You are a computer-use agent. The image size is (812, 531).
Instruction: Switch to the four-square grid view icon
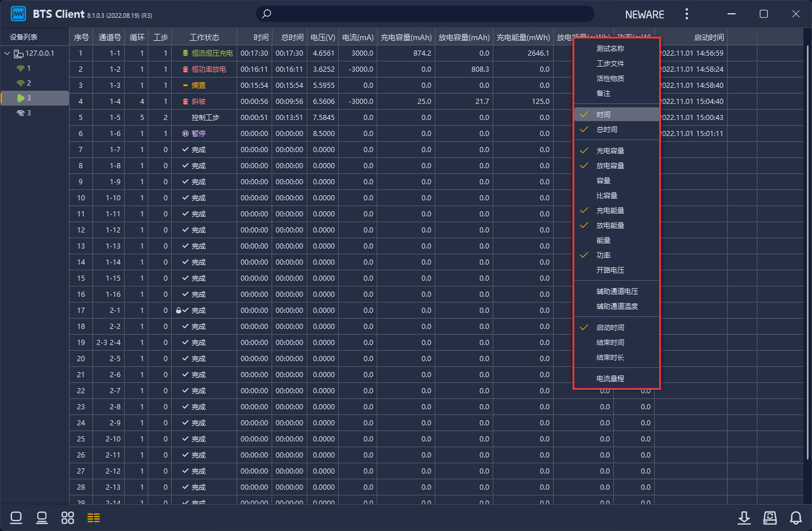pos(68,518)
